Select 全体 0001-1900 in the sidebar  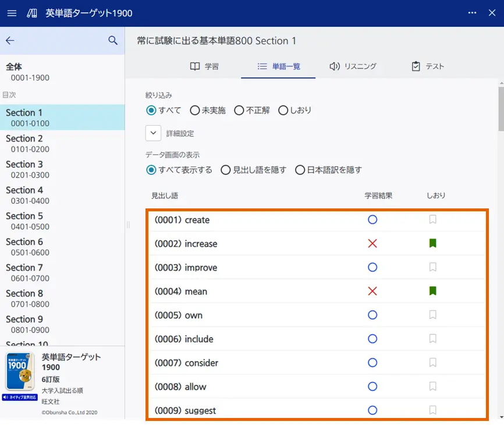pos(27,72)
